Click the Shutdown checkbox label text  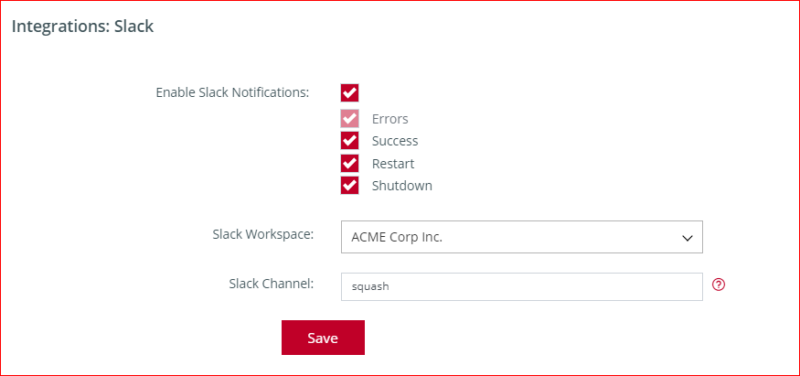point(402,186)
